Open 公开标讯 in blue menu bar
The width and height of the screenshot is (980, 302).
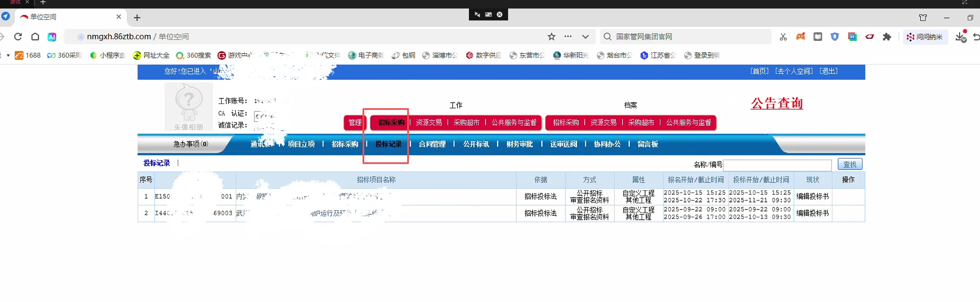[x=476, y=144]
